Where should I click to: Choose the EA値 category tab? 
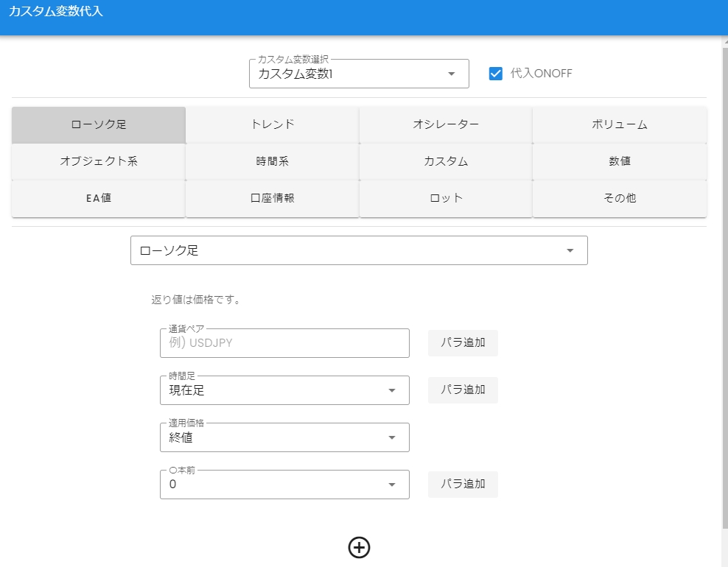99,199
